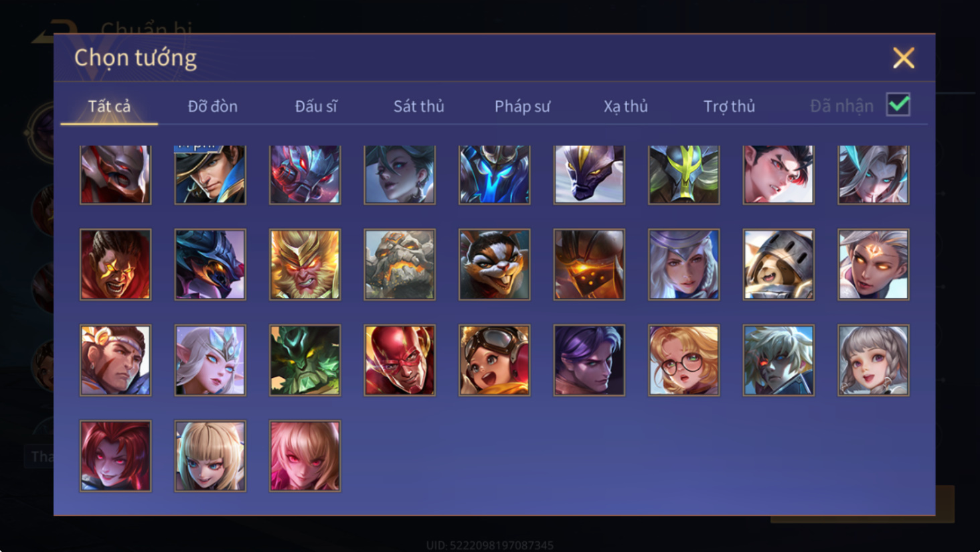The height and width of the screenshot is (552, 980).
Task: Switch to Xạ thủ tab
Action: tap(625, 106)
